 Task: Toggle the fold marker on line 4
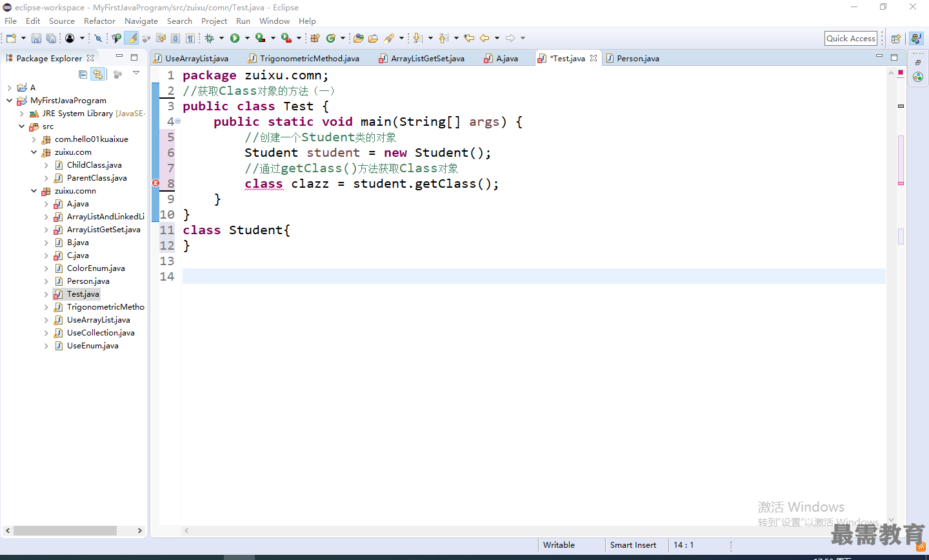(x=178, y=121)
